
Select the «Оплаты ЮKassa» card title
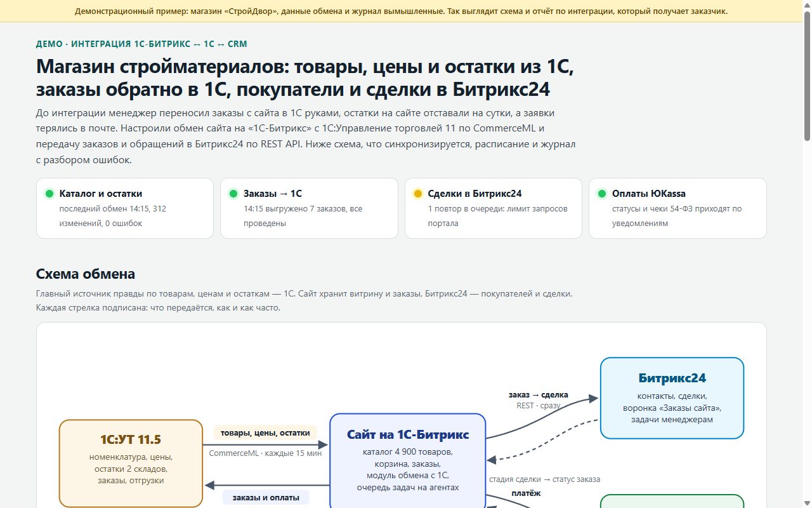click(649, 194)
